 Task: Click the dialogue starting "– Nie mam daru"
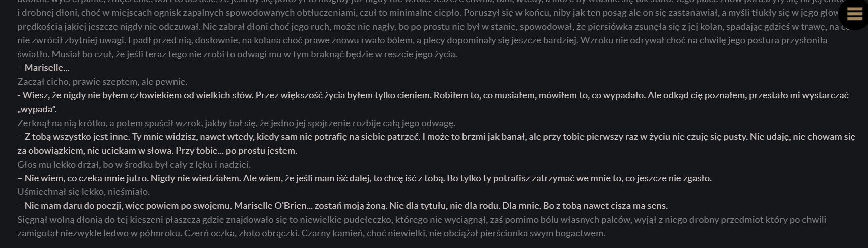(126, 206)
